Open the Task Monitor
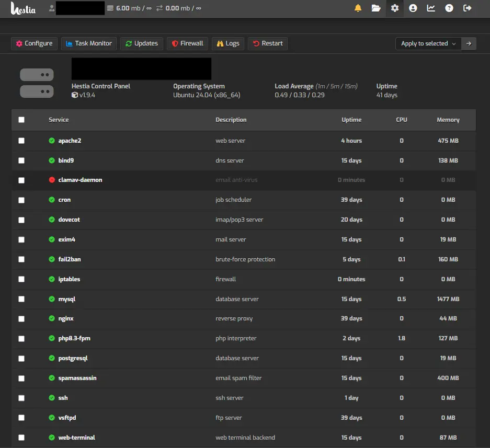The image size is (490, 448). (88, 43)
